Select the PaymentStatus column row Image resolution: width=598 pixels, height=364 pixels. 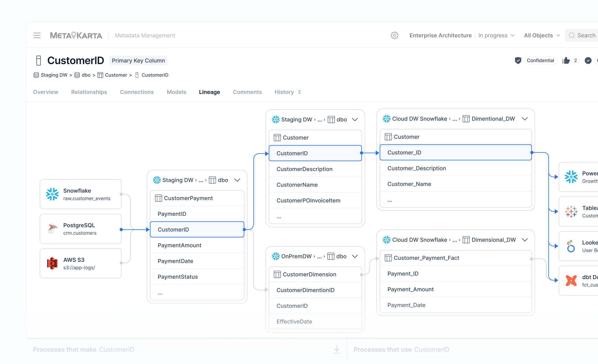coord(197,277)
